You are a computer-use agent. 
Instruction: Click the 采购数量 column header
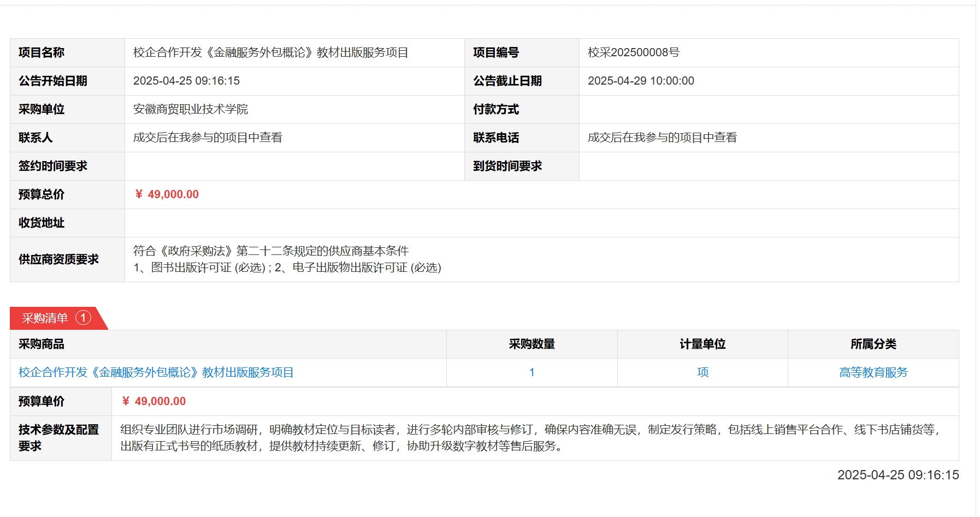click(x=532, y=344)
